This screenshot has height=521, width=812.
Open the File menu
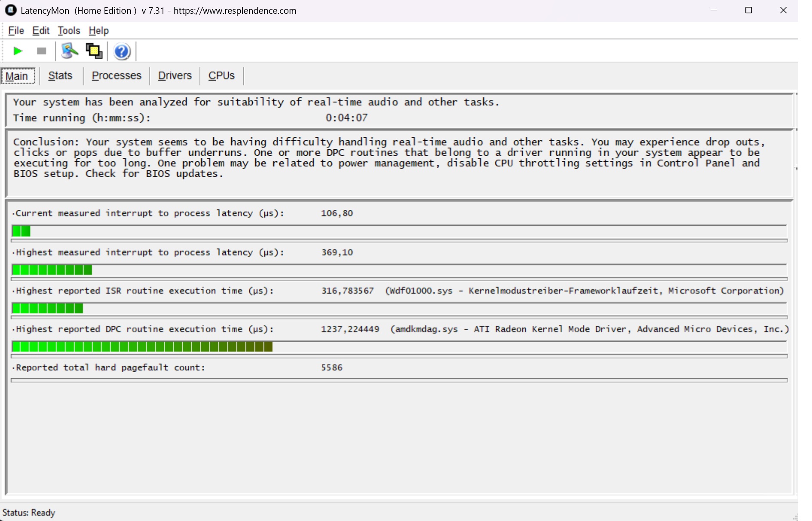coord(16,31)
